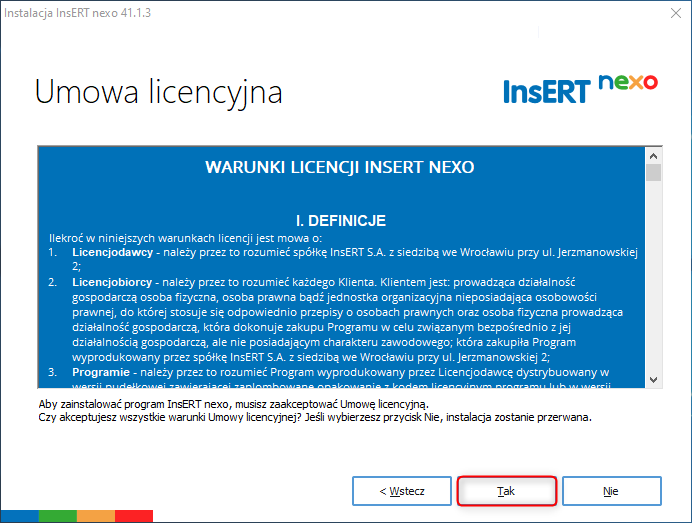This screenshot has width=692, height=523.
Task: Click the heading WARUNKI LICENCJI INSERT NEXO
Action: [x=340, y=167]
